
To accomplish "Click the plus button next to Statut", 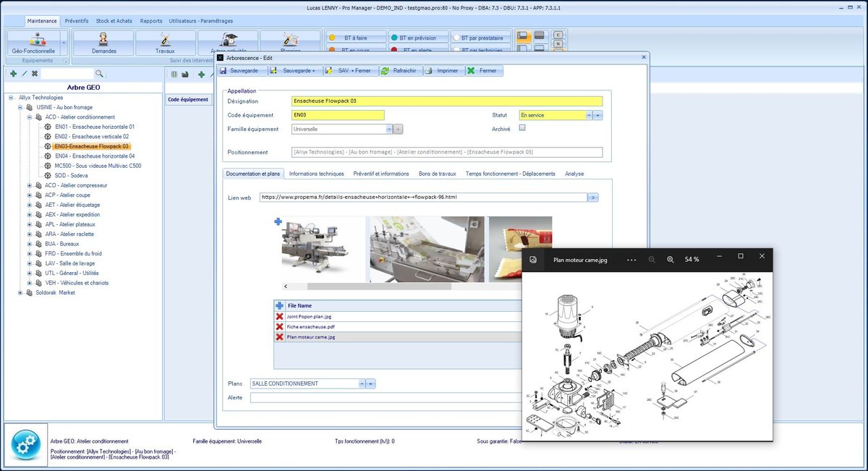I will [x=598, y=115].
